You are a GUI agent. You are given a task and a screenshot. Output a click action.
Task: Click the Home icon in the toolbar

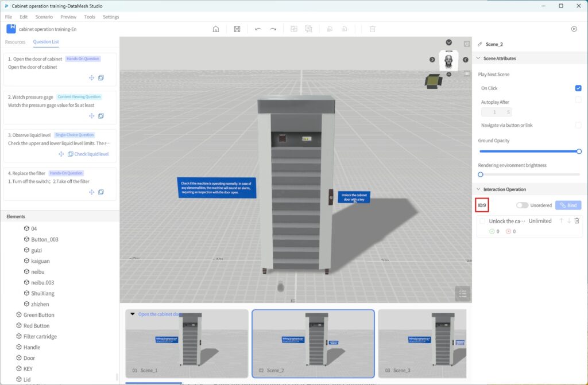[x=216, y=29]
